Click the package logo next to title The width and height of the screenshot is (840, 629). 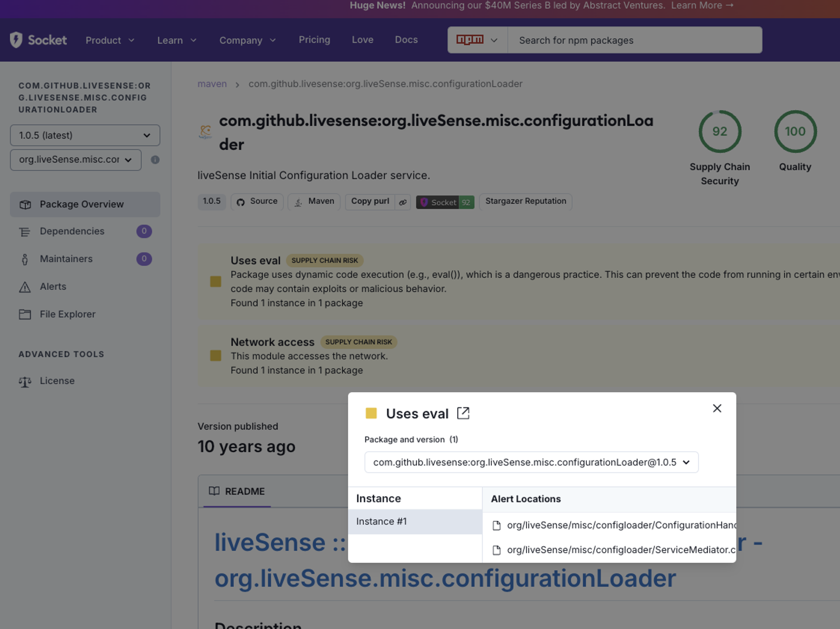click(x=205, y=131)
